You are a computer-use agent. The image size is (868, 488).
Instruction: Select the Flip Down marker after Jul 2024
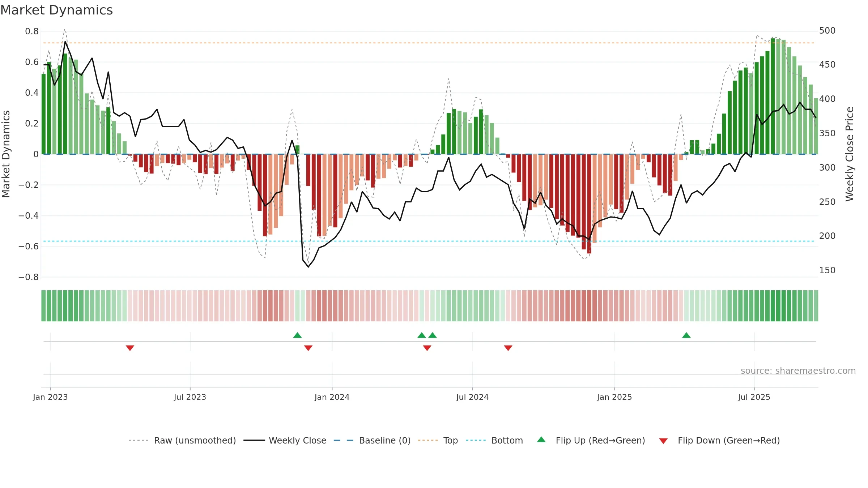pos(508,348)
